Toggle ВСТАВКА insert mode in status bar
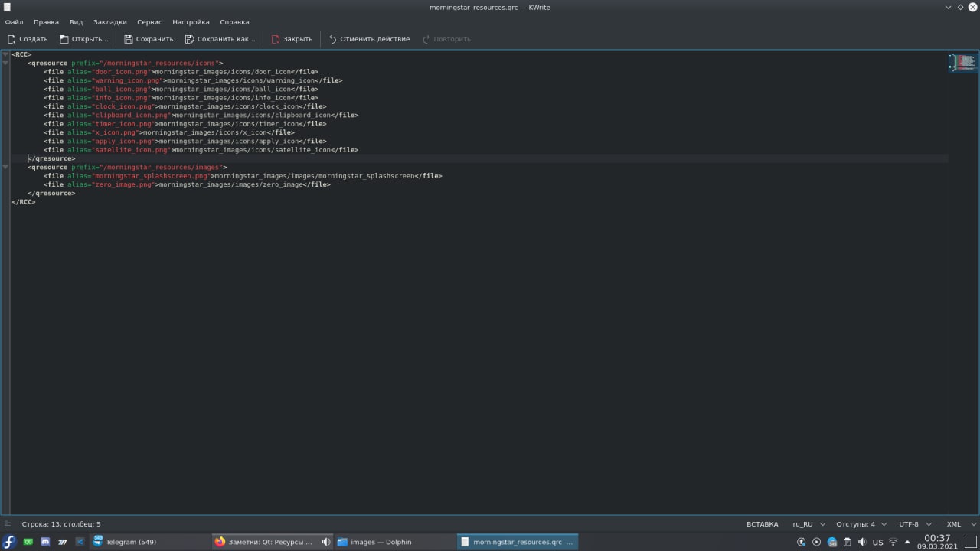 pos(762,524)
